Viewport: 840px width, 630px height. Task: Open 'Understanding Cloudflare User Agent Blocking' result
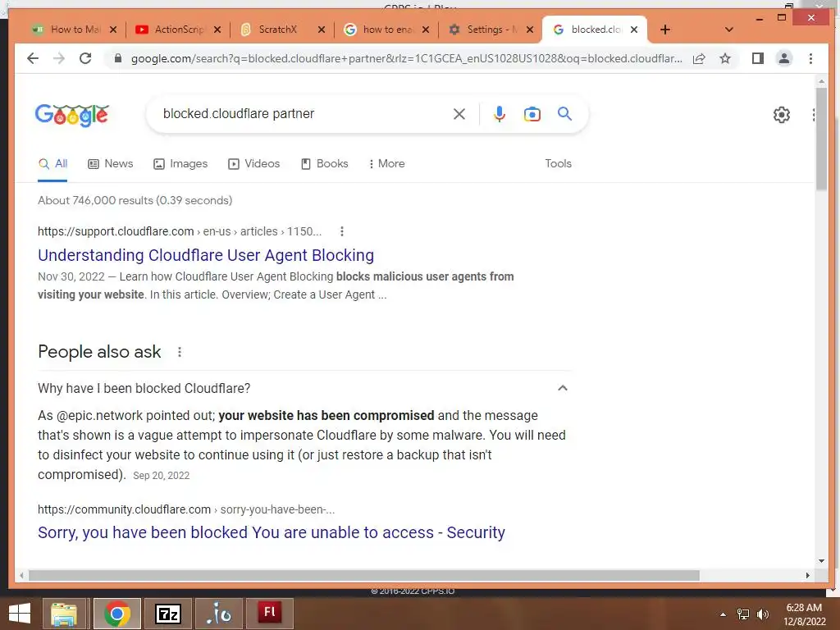(x=206, y=255)
